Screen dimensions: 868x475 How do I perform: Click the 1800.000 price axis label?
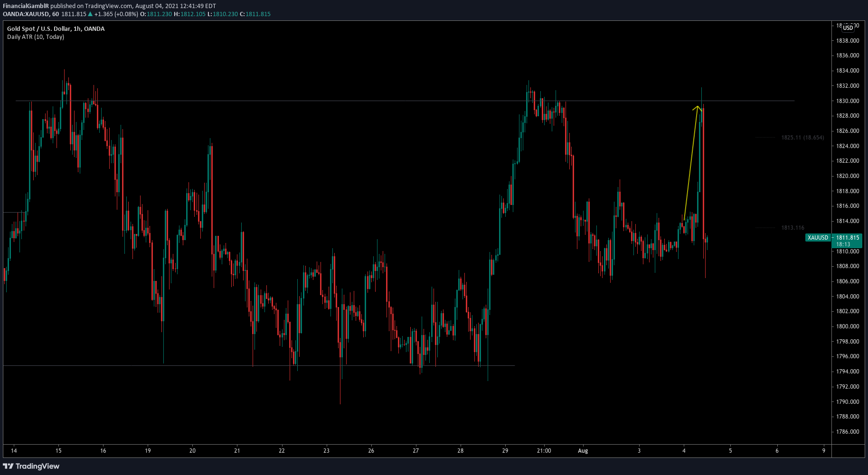[848, 326]
